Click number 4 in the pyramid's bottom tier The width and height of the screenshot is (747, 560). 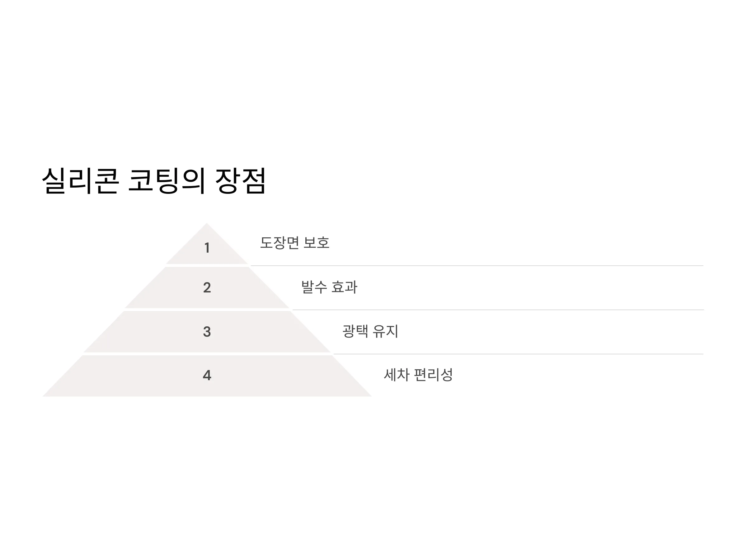tap(207, 376)
